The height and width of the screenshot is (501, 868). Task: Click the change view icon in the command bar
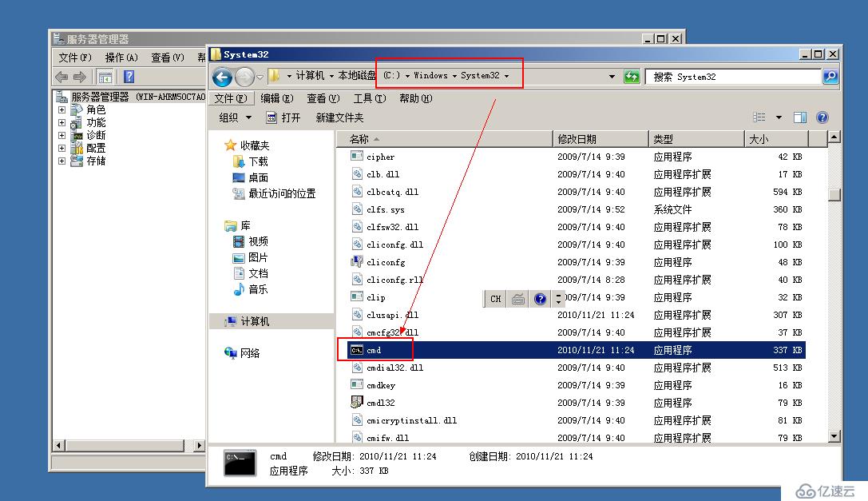(x=759, y=117)
